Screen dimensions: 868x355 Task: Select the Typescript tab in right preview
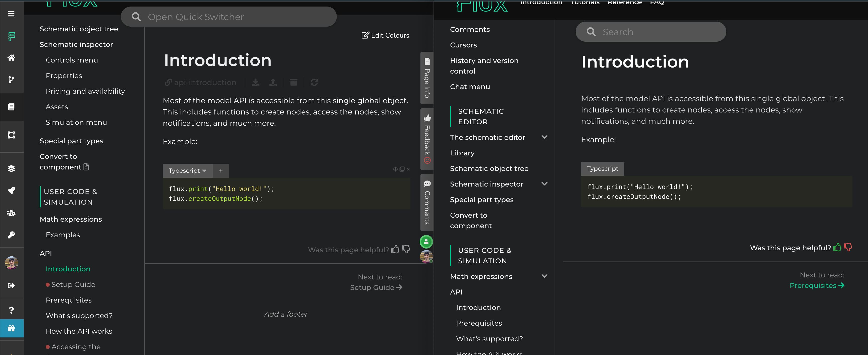click(603, 169)
